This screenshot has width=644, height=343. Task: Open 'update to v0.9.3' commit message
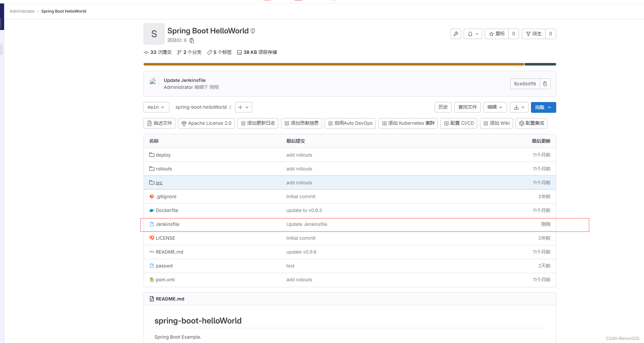(304, 210)
